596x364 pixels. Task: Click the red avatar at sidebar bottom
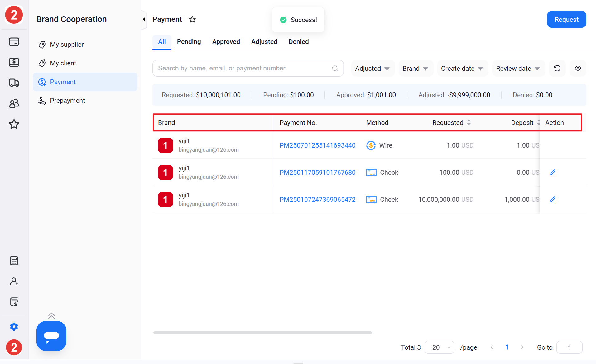pyautogui.click(x=14, y=347)
